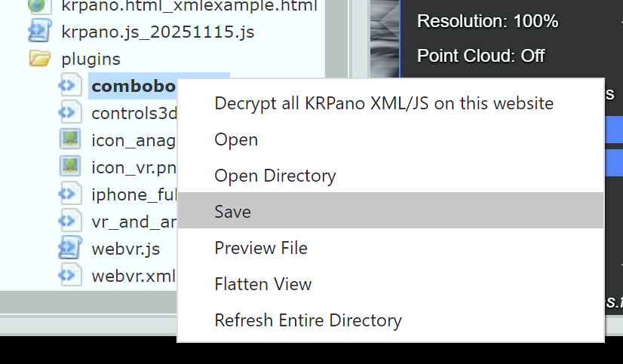
Task: Click Save in the context menu
Action: [x=232, y=212]
